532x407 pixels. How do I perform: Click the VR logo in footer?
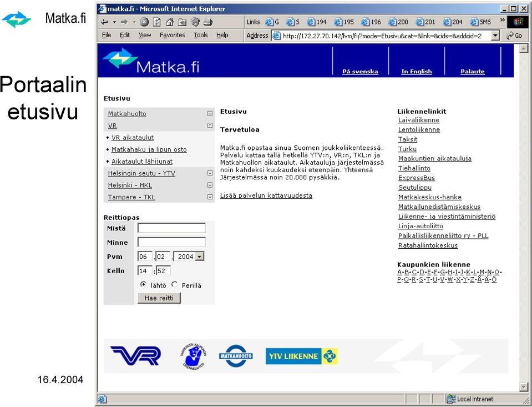click(x=135, y=356)
